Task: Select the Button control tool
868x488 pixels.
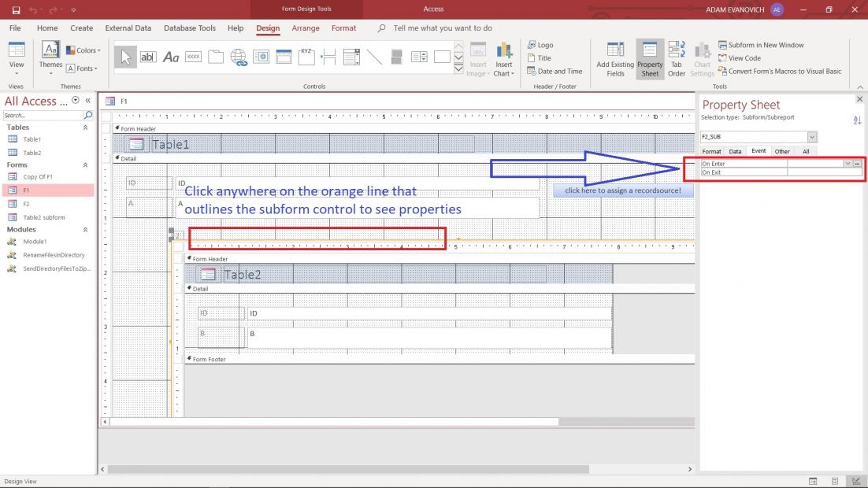Action: point(193,57)
